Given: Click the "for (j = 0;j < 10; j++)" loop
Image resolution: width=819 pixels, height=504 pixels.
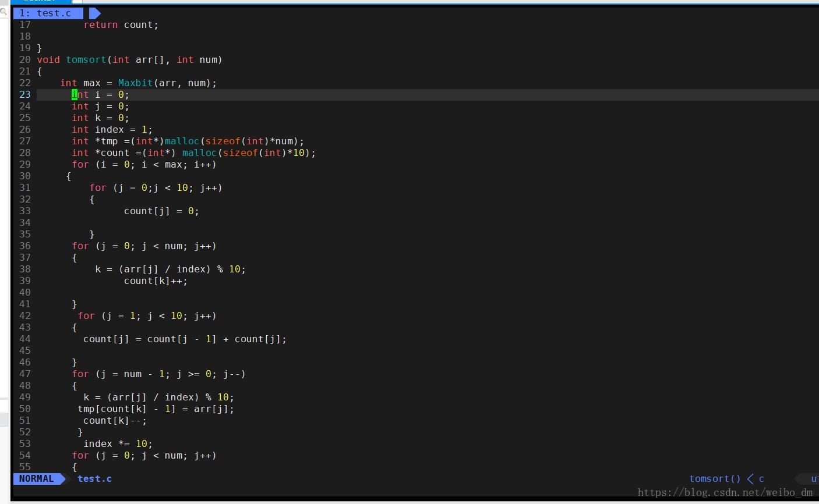Looking at the screenshot, I should [x=156, y=187].
